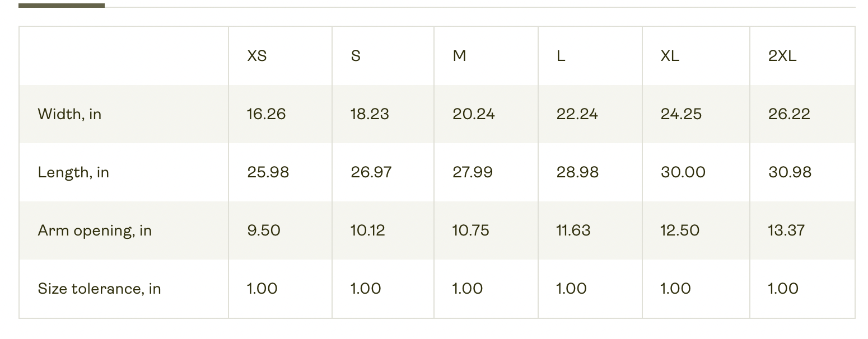The width and height of the screenshot is (868, 339).
Task: Click the L length value 28.98
Action: coord(577,172)
